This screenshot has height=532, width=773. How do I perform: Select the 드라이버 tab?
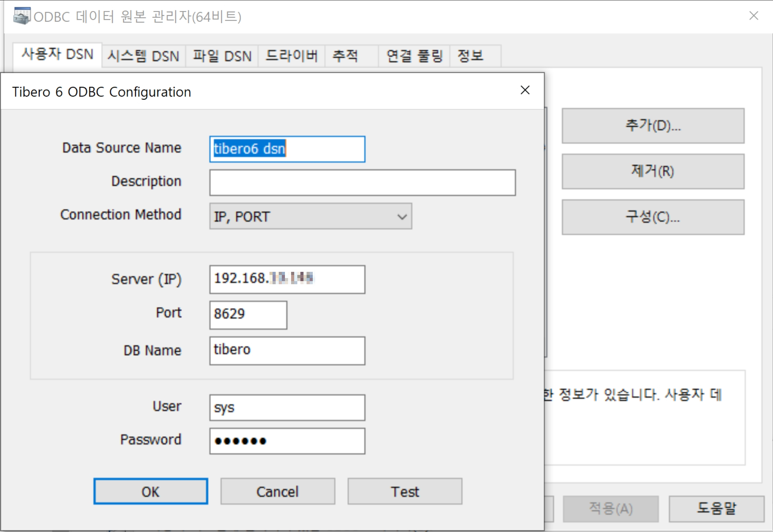click(x=291, y=56)
